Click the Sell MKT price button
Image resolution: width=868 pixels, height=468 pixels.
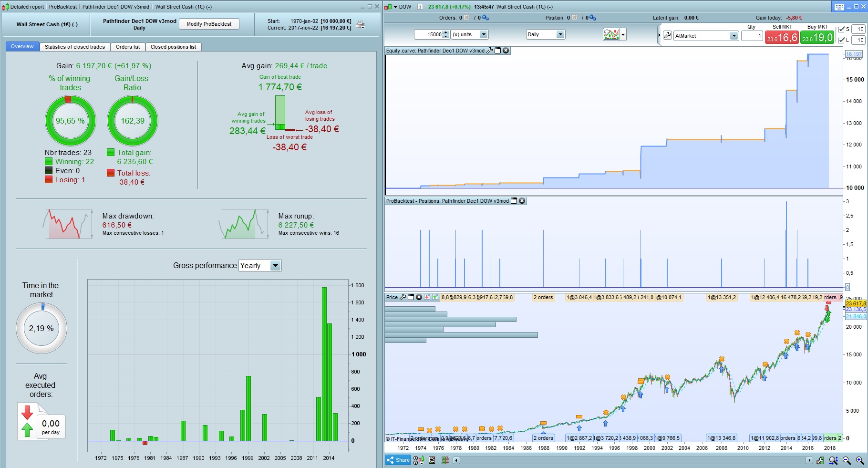(782, 37)
